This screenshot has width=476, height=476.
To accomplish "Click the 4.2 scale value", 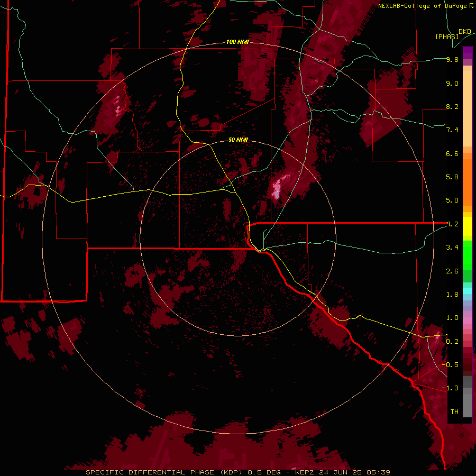I will point(452,224).
